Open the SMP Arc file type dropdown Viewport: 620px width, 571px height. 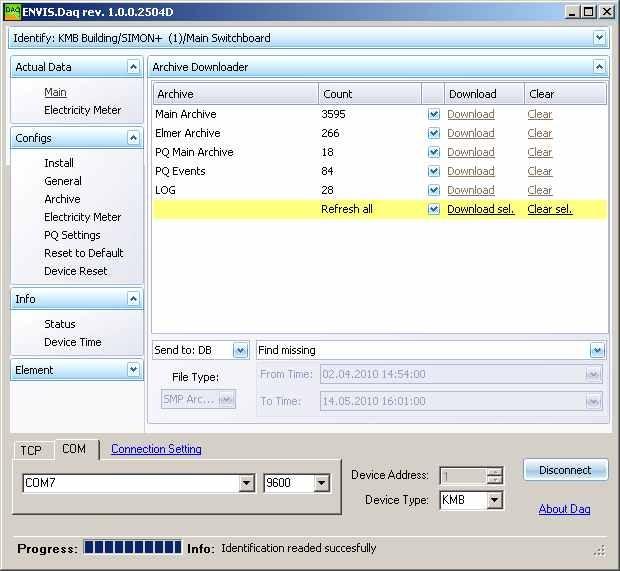pyautogui.click(x=226, y=399)
